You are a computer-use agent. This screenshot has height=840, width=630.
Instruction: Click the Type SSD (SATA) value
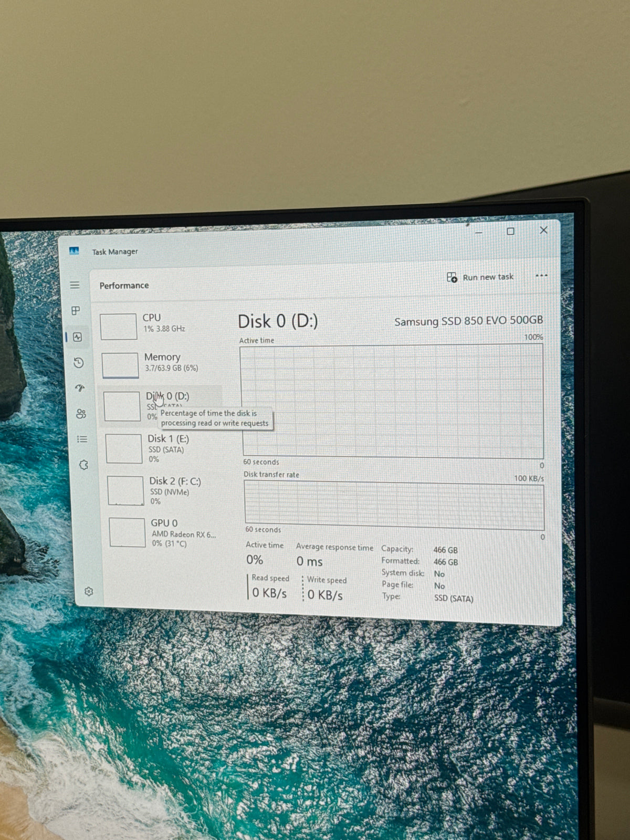pyautogui.click(x=454, y=598)
